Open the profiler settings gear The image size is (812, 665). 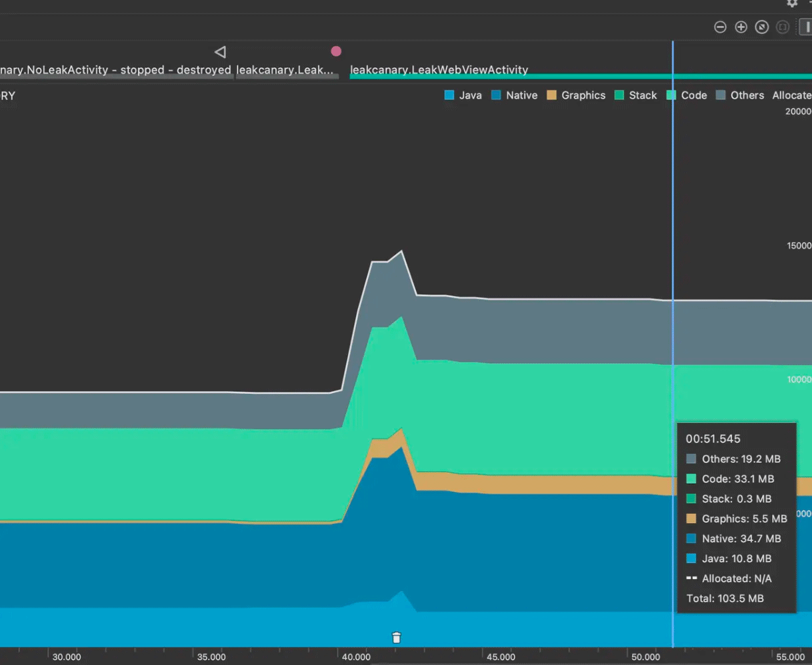792,3
